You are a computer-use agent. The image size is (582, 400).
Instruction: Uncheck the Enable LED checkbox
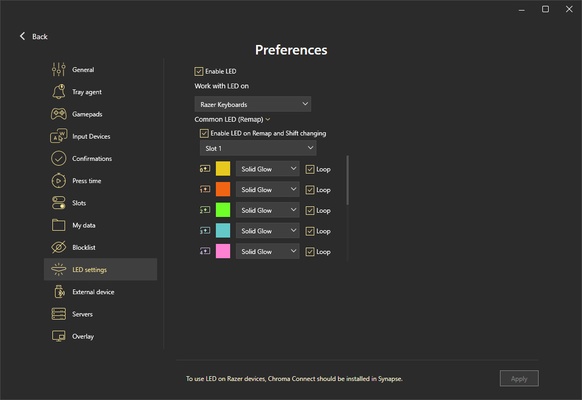pos(199,71)
